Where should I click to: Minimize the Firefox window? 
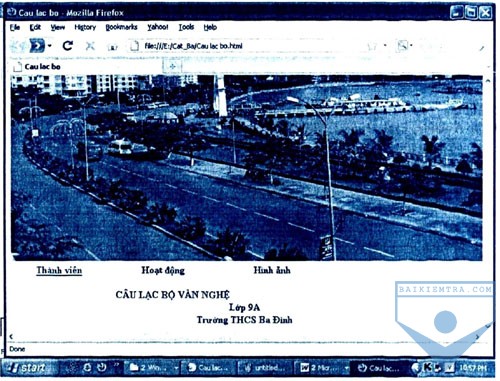[456, 13]
